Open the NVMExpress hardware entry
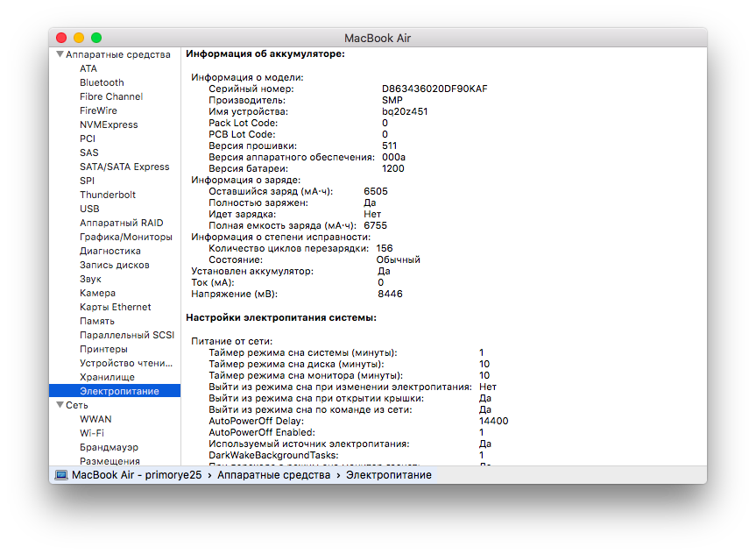Screen dimensions: 756x554 pyautogui.click(x=109, y=124)
